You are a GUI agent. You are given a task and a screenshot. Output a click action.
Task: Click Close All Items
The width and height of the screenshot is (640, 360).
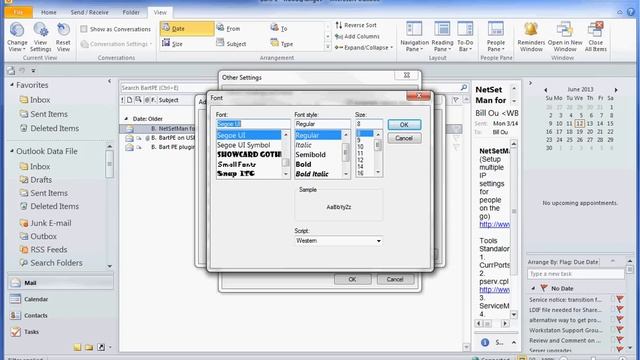(596, 37)
